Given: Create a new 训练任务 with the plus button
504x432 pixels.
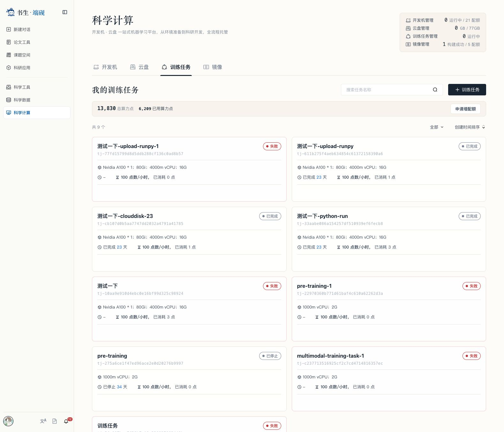Looking at the screenshot, I should pos(467,90).
